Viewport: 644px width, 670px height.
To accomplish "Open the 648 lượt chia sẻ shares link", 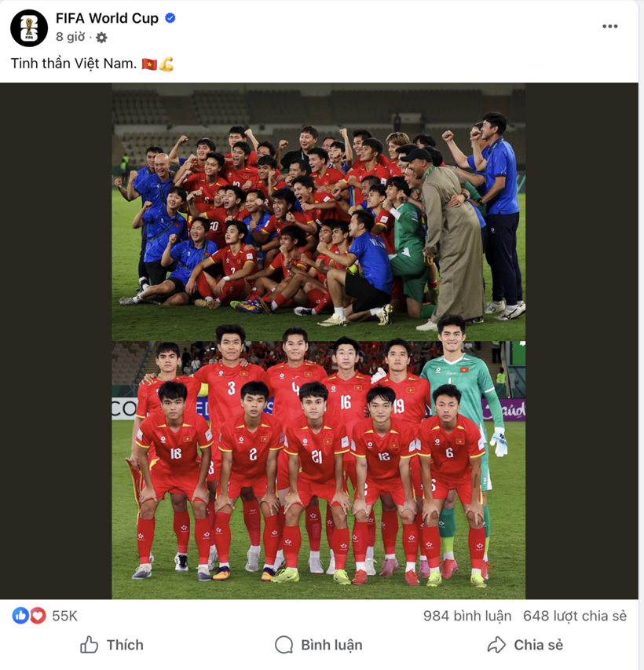I will pyautogui.click(x=575, y=616).
